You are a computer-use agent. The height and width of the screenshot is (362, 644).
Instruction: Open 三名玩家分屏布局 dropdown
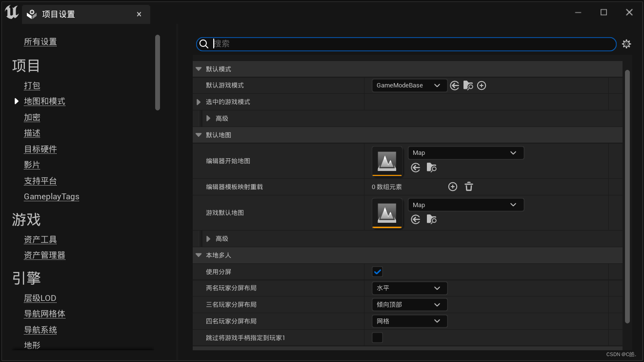pyautogui.click(x=409, y=305)
